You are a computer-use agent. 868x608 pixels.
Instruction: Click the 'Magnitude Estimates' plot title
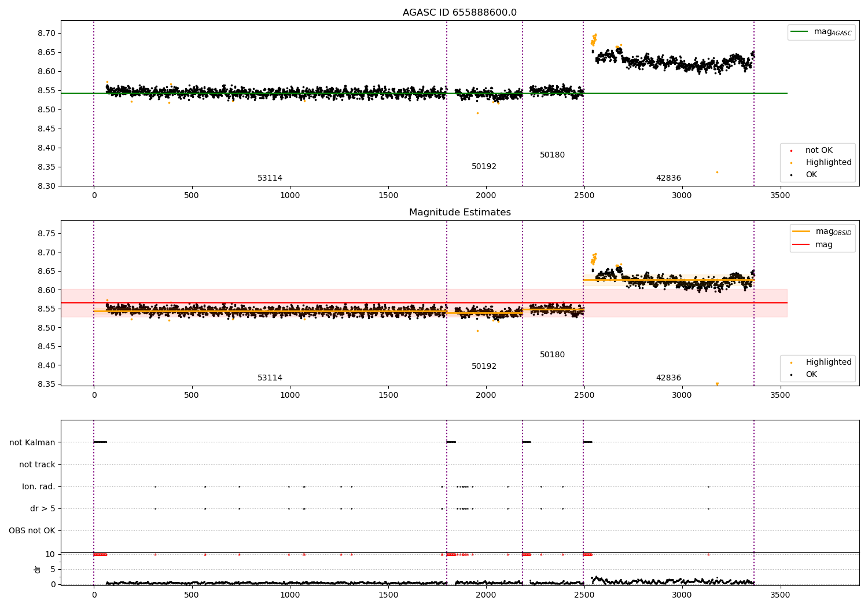pos(459,213)
